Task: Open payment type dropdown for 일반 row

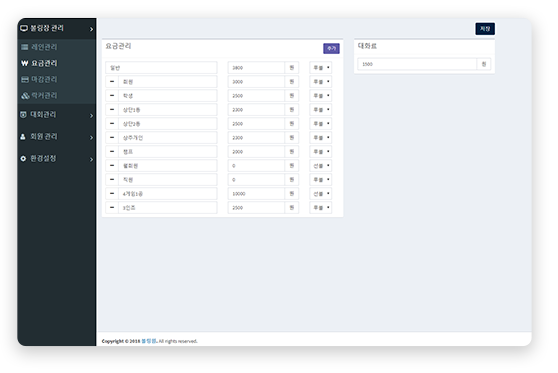Action: point(321,68)
